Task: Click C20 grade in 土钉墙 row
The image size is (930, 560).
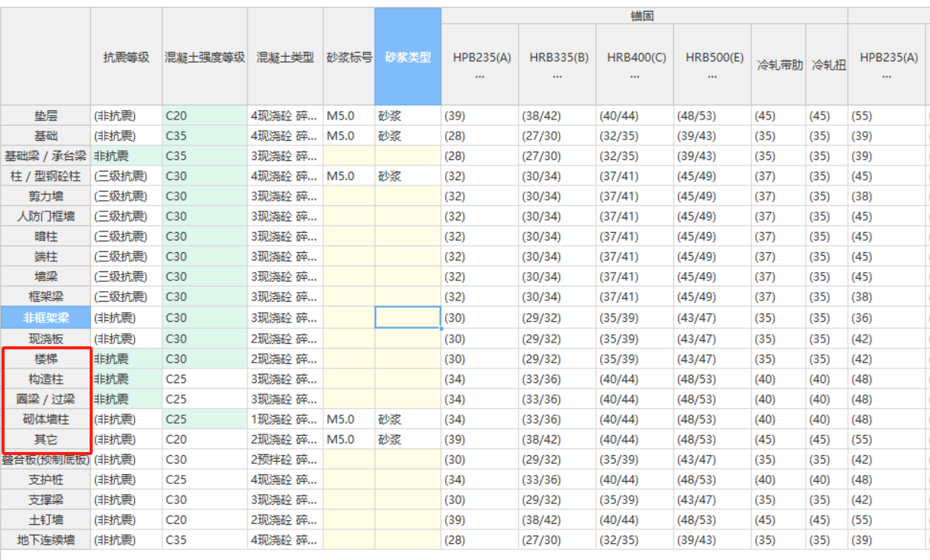Action: [205, 519]
